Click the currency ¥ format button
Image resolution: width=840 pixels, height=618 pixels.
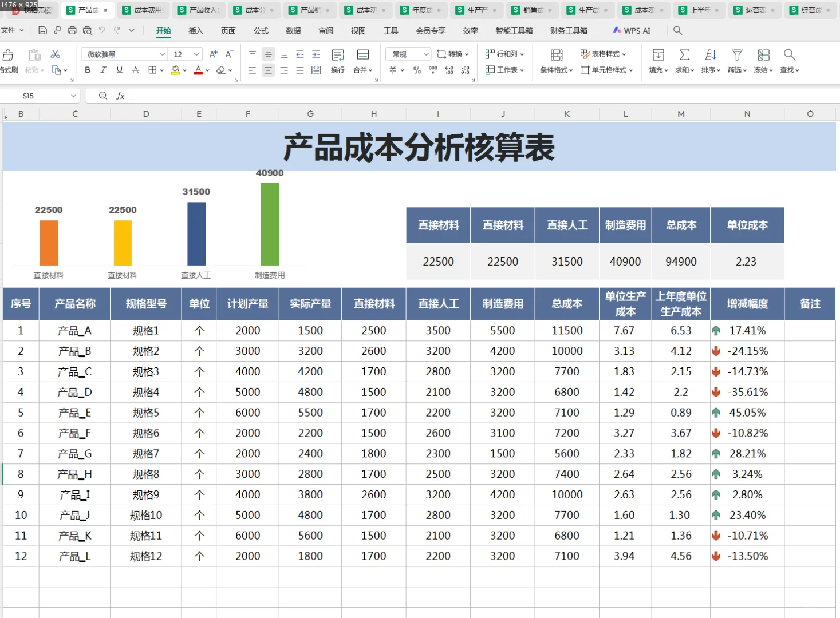click(393, 70)
